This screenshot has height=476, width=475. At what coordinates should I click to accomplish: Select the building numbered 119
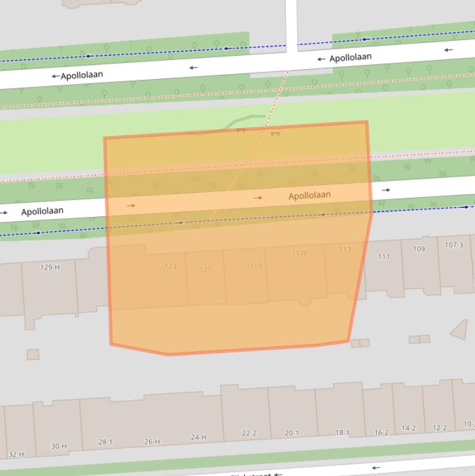click(x=256, y=266)
